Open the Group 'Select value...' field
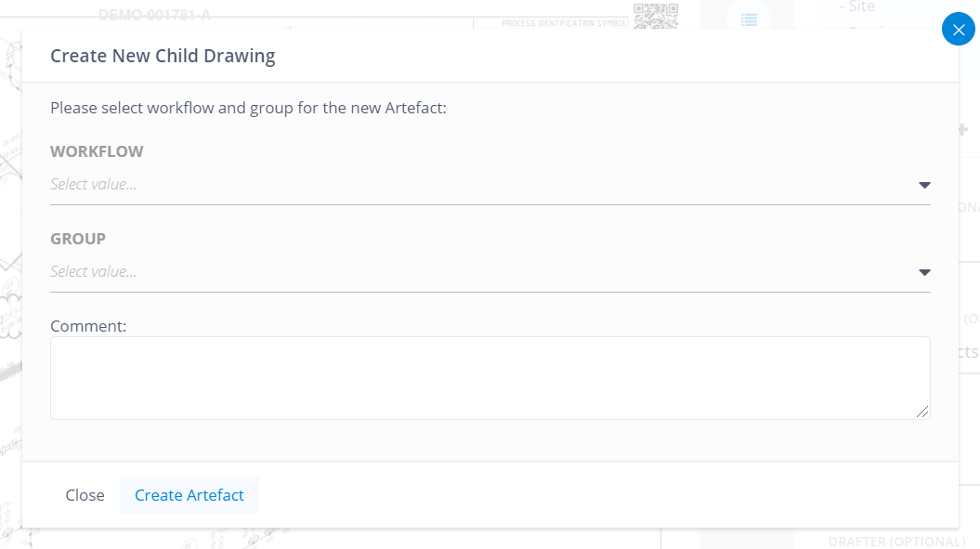Viewport: 980px width, 549px height. 490,272
